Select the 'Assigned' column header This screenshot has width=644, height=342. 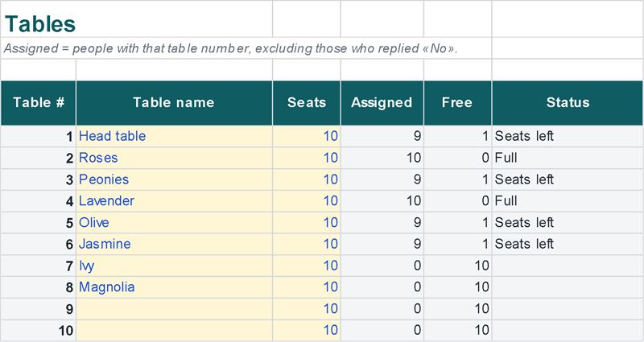coord(382,103)
